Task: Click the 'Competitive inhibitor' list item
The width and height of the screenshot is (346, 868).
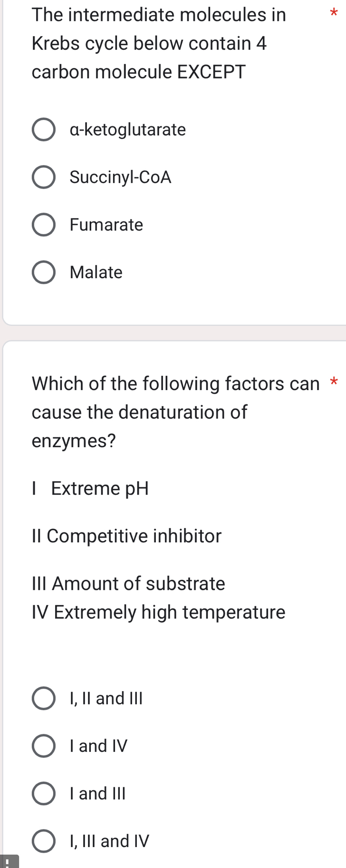Action: (126, 536)
